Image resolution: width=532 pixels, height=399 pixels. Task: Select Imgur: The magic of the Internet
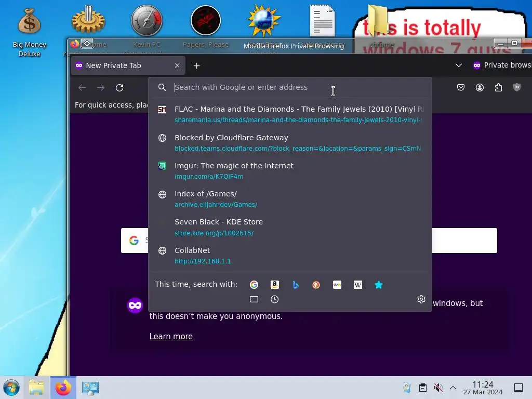point(290,171)
